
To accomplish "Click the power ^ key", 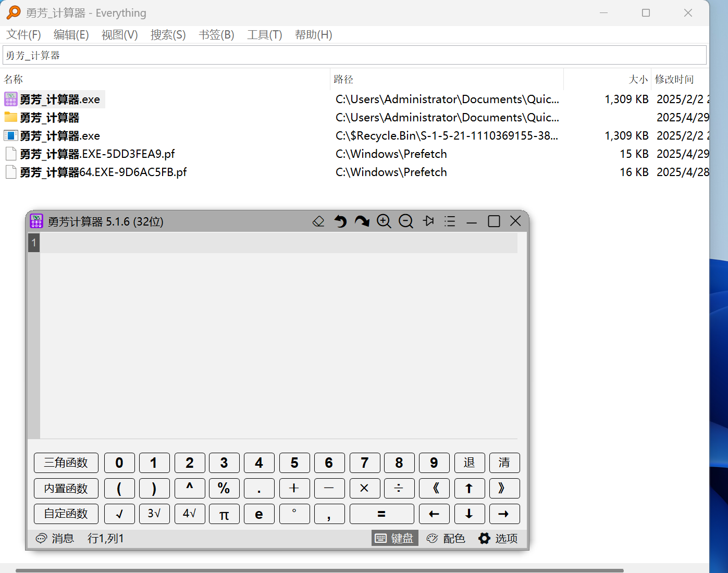I will (x=190, y=488).
